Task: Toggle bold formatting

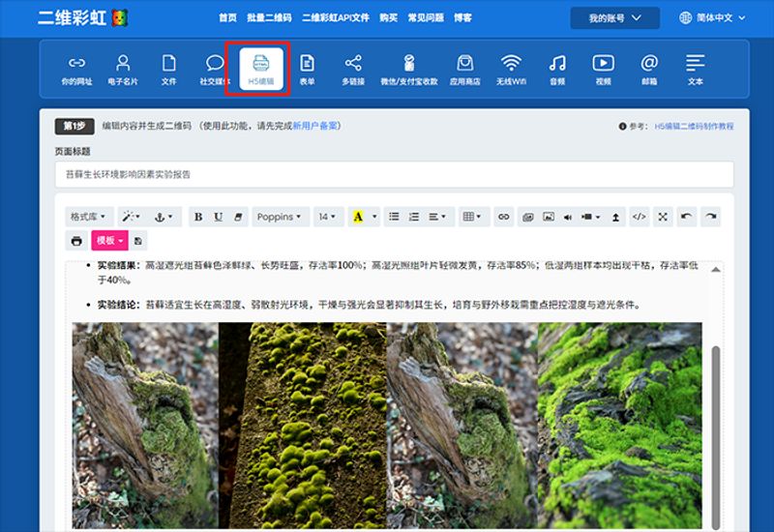Action: coord(198,217)
